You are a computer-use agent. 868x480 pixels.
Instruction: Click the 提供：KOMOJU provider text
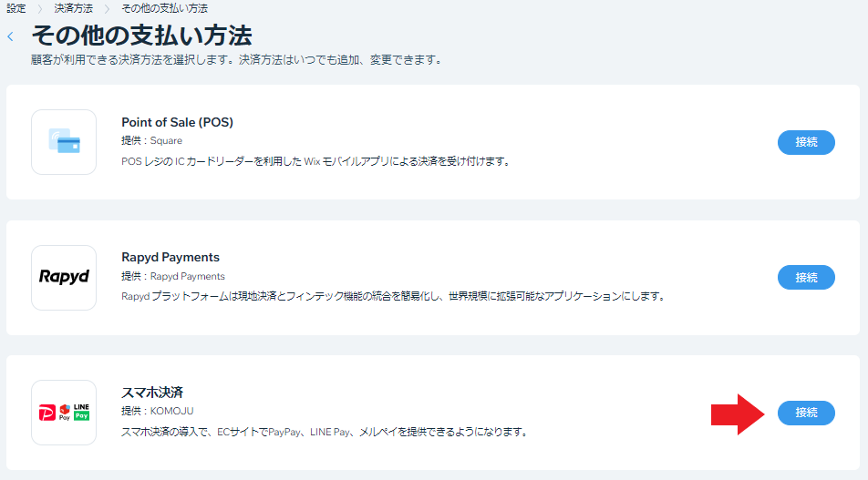(x=157, y=411)
